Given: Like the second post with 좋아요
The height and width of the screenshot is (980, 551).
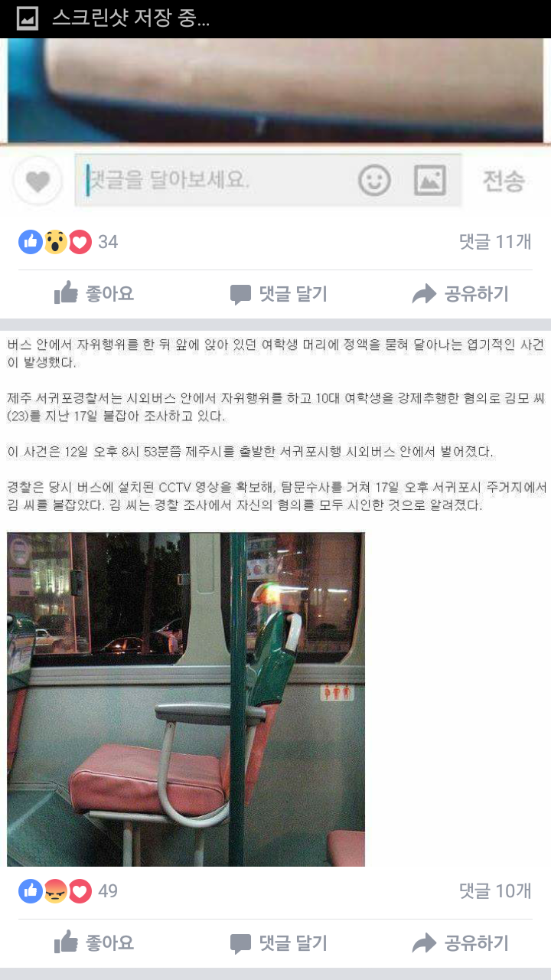Looking at the screenshot, I should point(94,942).
